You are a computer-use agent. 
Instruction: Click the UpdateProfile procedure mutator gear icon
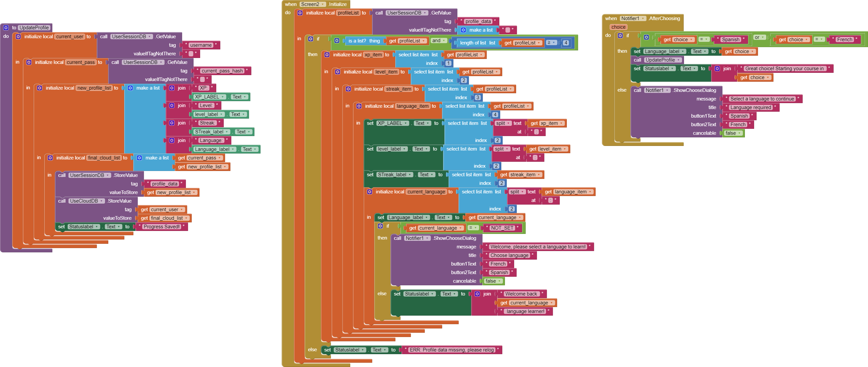(x=6, y=28)
